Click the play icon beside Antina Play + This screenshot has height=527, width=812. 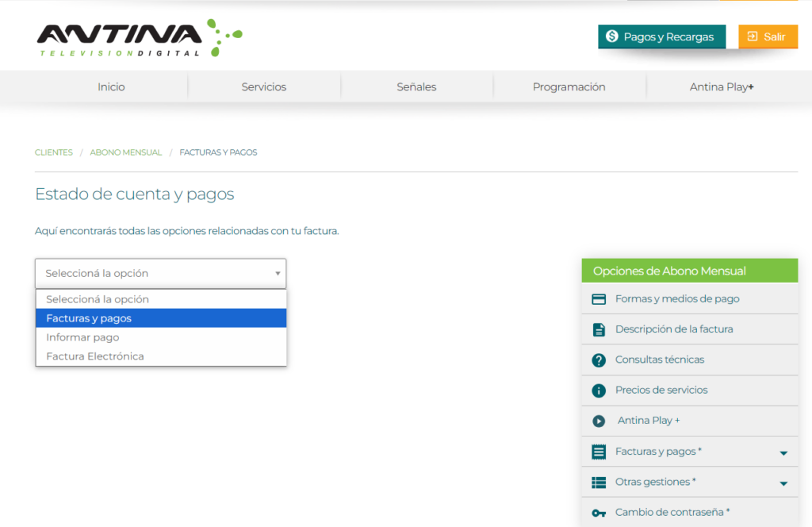click(x=599, y=421)
